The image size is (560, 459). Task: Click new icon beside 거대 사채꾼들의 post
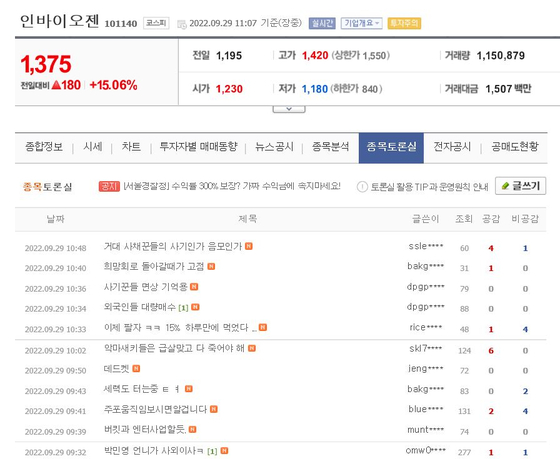coord(249,246)
